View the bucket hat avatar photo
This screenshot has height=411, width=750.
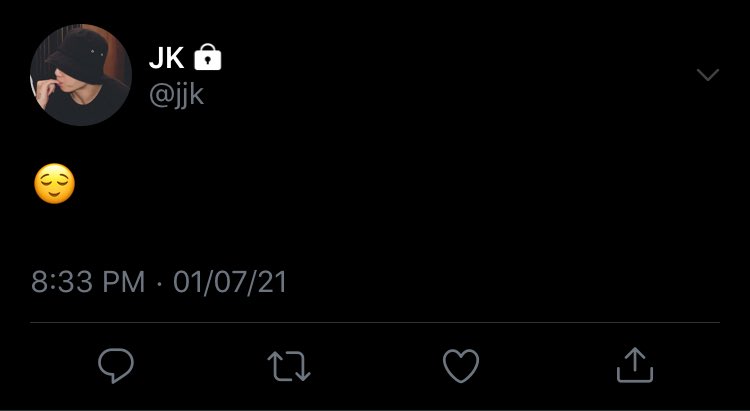81,75
